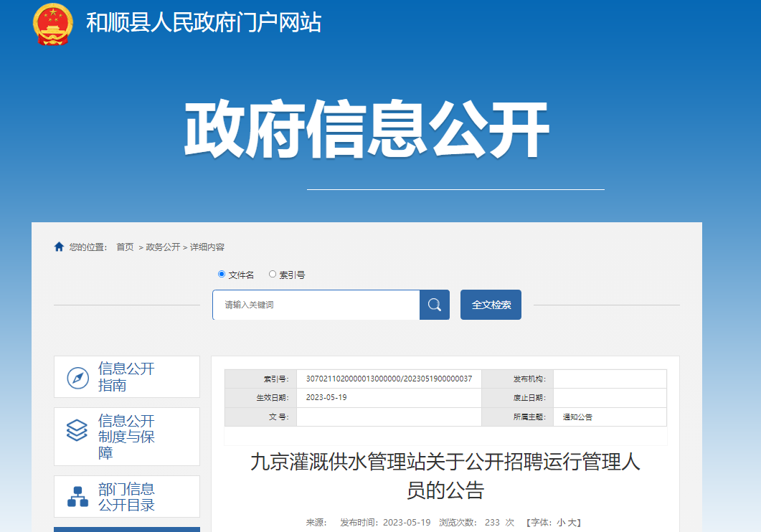
Task: Select the 索引号 radio button
Action: pos(273,274)
